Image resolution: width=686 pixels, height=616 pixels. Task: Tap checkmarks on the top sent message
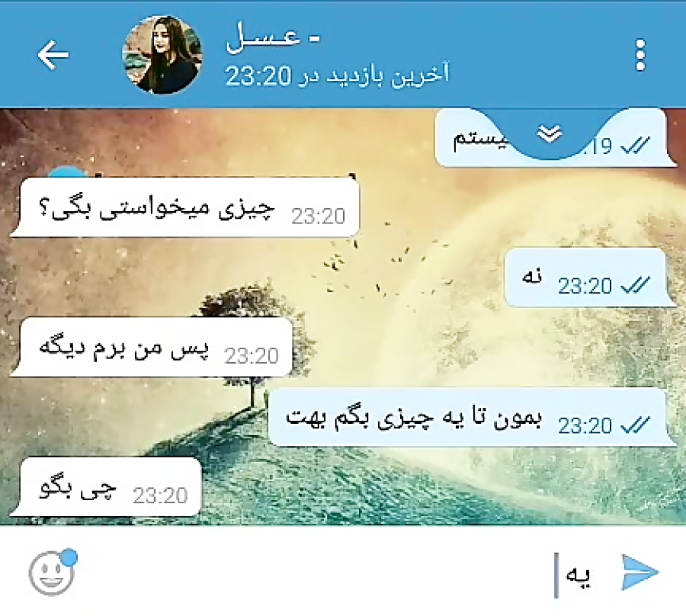pos(635,146)
